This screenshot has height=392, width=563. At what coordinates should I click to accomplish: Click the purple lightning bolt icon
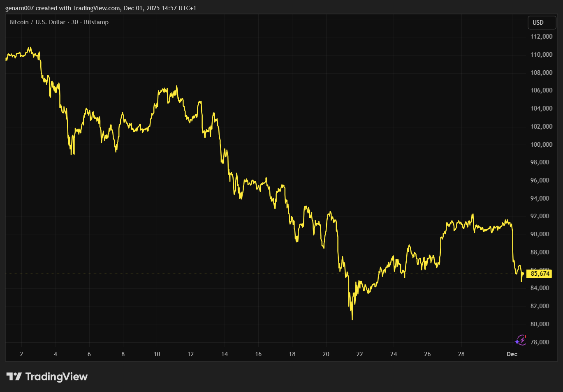coord(521,340)
